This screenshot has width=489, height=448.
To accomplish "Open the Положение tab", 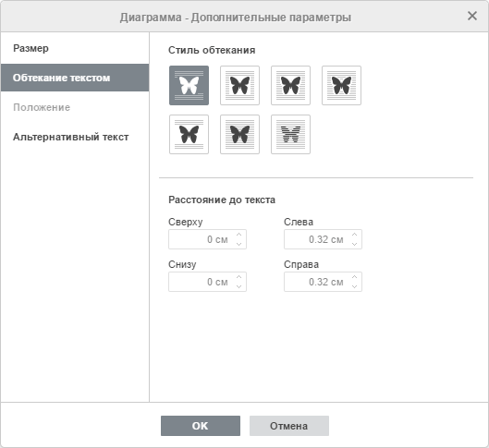I will click(75, 107).
